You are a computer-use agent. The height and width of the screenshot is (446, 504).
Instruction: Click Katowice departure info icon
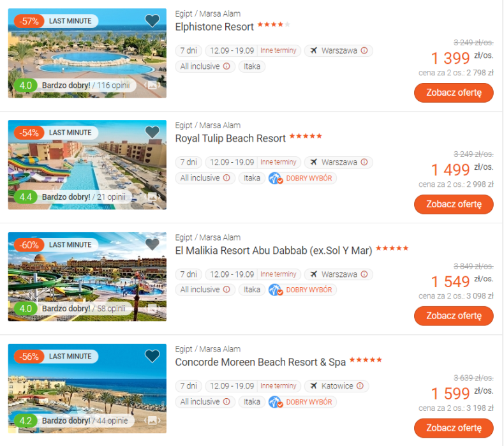click(360, 386)
